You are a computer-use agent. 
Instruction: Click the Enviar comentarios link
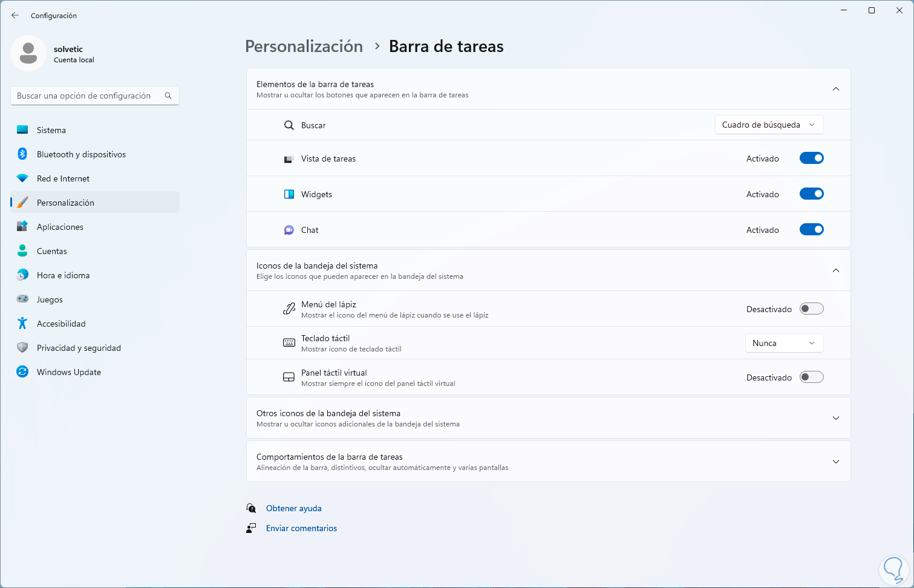[301, 529]
